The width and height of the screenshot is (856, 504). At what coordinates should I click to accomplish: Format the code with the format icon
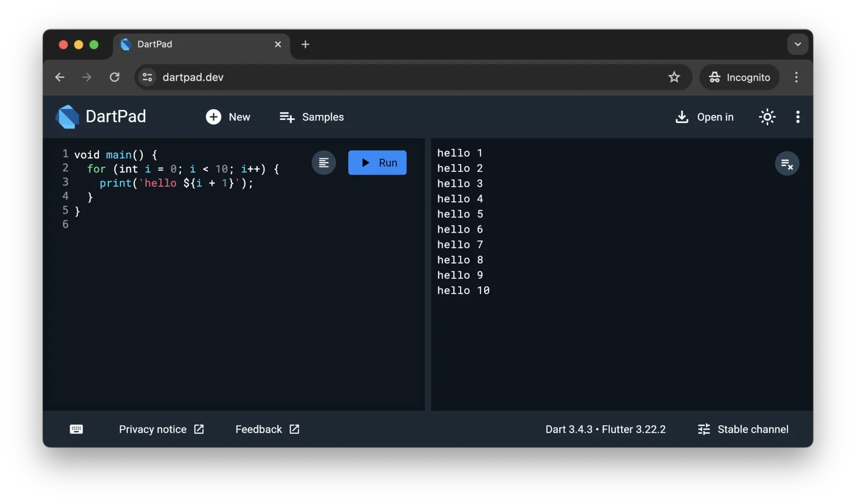pyautogui.click(x=324, y=163)
